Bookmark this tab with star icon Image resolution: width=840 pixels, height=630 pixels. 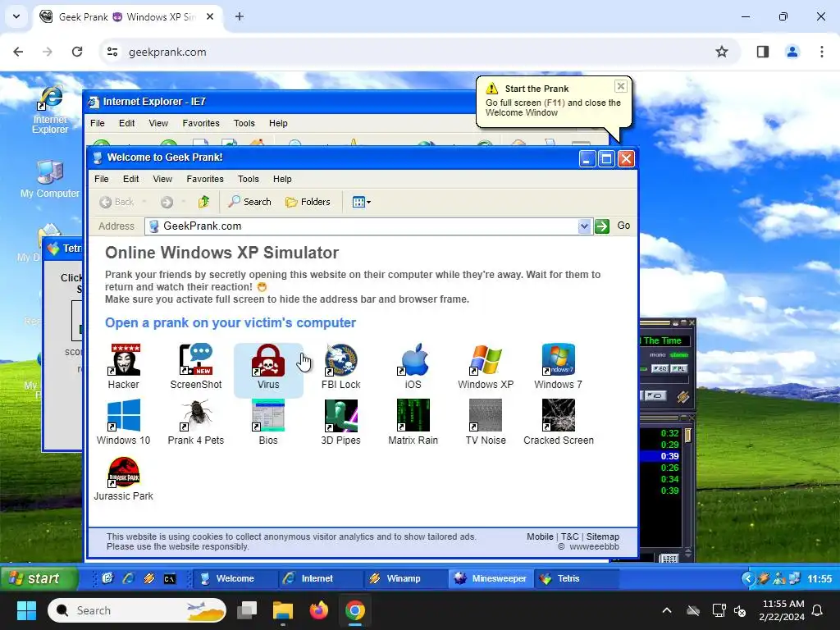click(x=722, y=52)
